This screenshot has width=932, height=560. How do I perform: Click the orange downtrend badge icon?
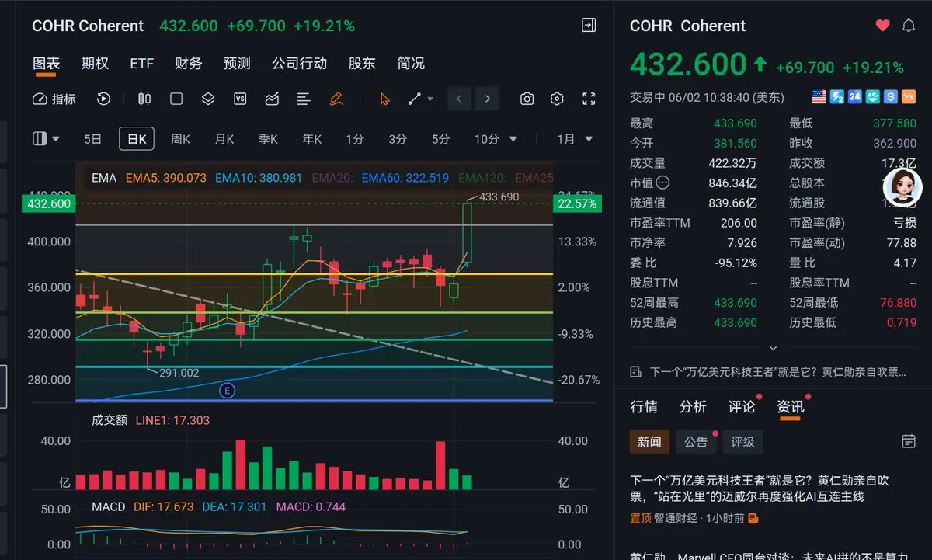pyautogui.click(x=909, y=97)
